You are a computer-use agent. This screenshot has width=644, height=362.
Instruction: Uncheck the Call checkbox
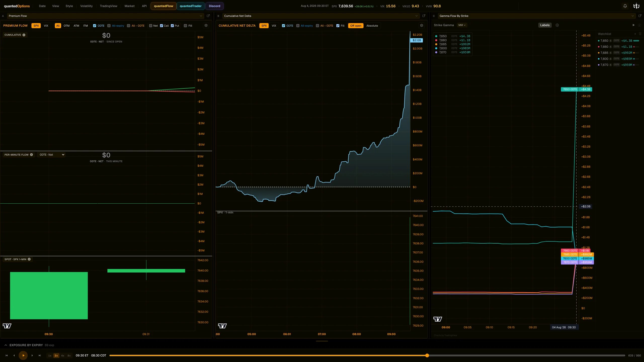[x=162, y=26]
